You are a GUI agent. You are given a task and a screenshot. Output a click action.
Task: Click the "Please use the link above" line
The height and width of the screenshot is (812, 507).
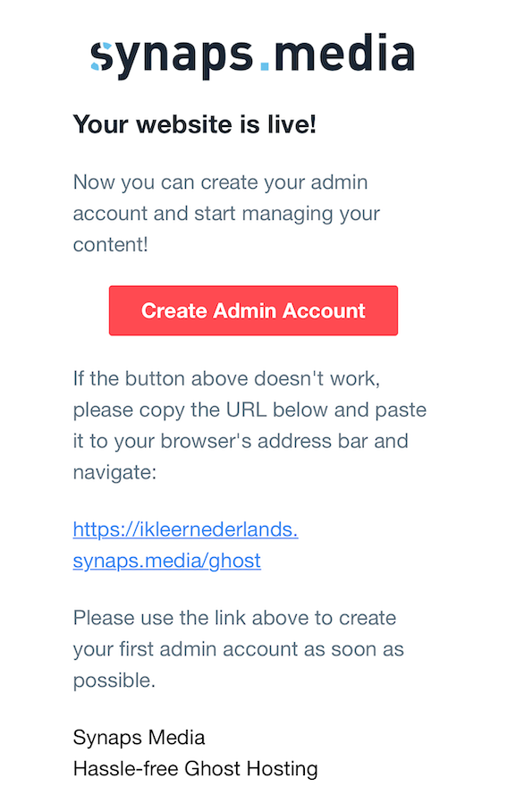[234, 618]
